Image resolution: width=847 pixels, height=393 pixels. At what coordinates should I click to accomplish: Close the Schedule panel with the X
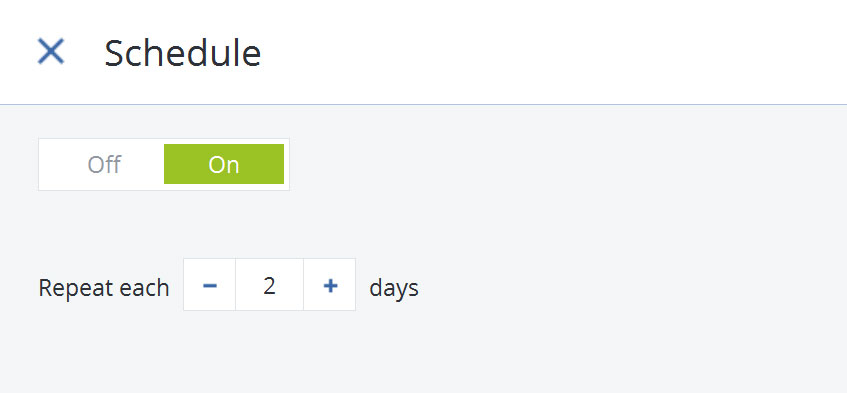(x=51, y=52)
